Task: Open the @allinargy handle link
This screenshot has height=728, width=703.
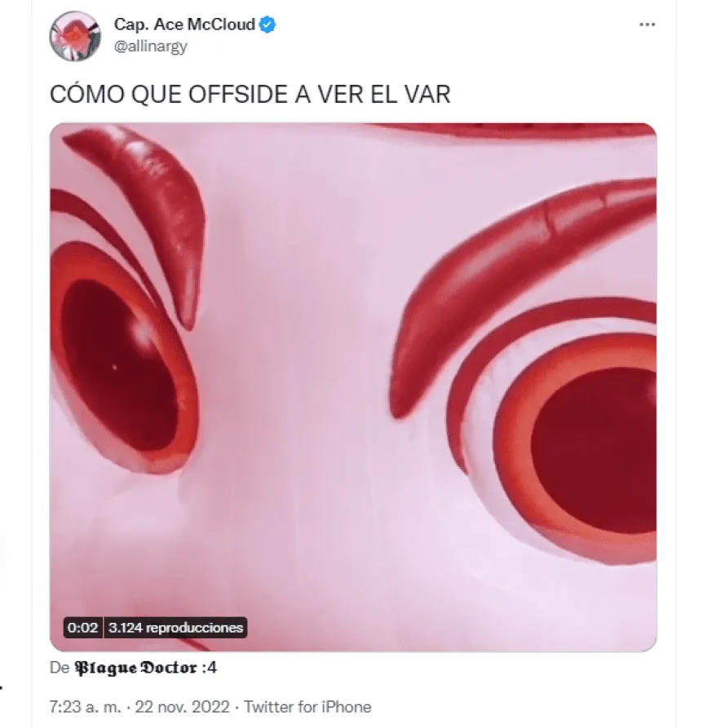Action: (x=150, y=46)
